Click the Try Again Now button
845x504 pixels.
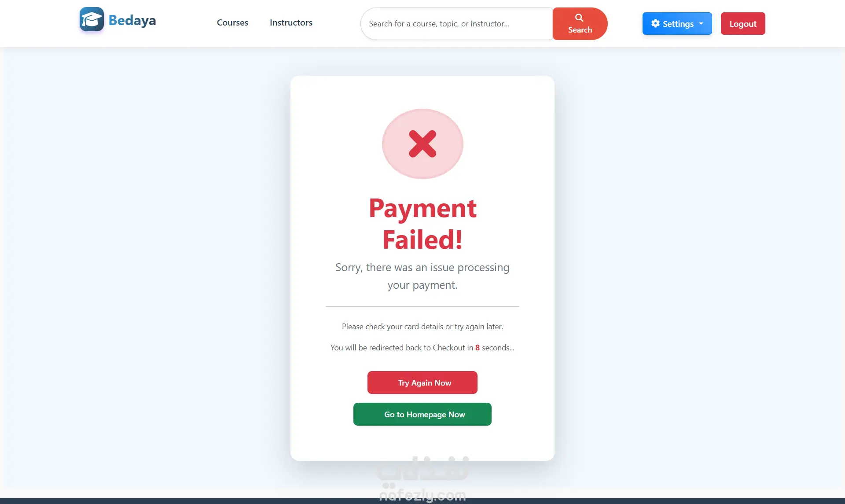[x=422, y=383]
